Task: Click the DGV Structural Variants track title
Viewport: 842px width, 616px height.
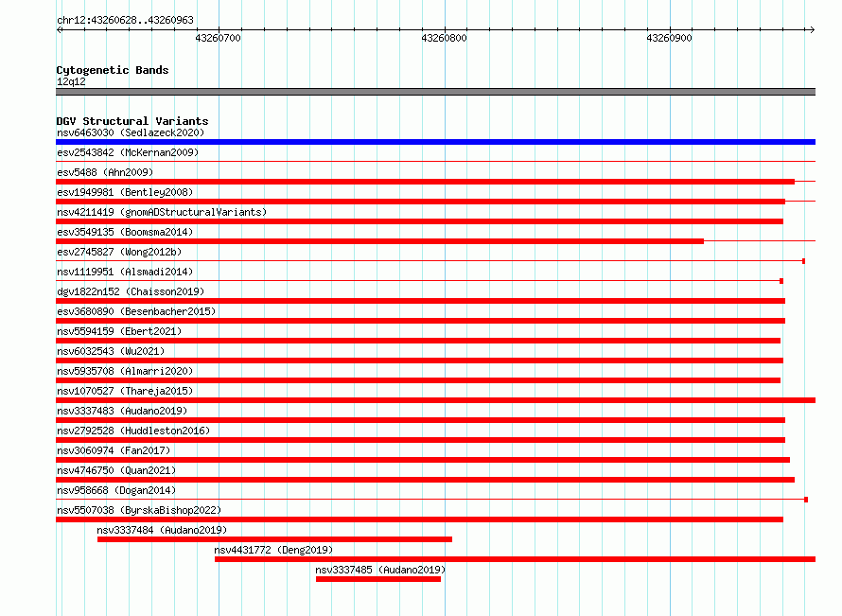Action: [x=132, y=121]
